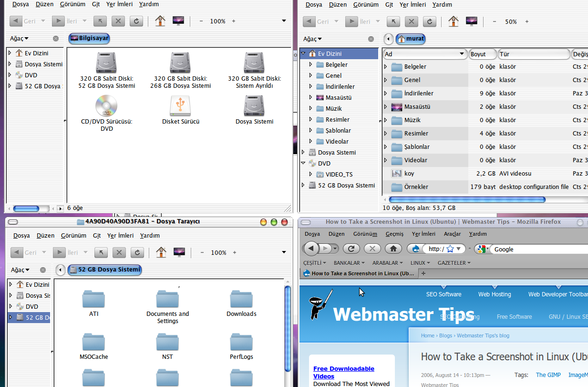
Task: Open LINUX bookmarks dropdown in Firefox
Action: 420,263
